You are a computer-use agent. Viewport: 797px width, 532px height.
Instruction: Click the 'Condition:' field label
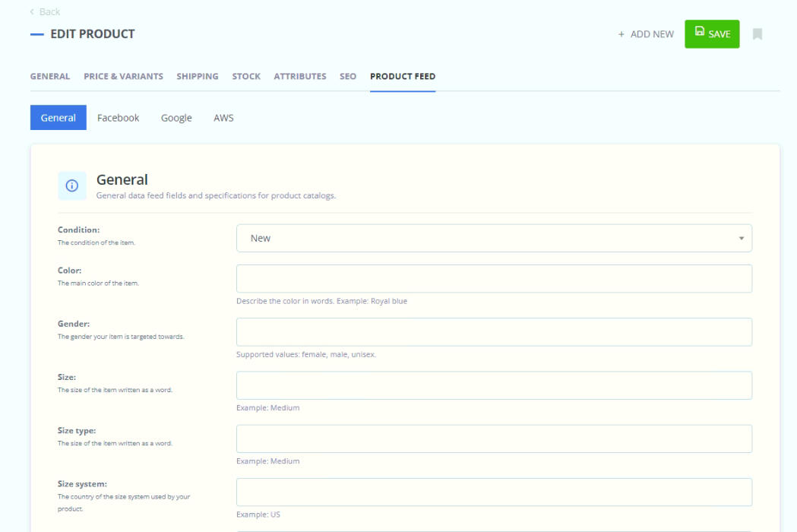click(x=78, y=230)
